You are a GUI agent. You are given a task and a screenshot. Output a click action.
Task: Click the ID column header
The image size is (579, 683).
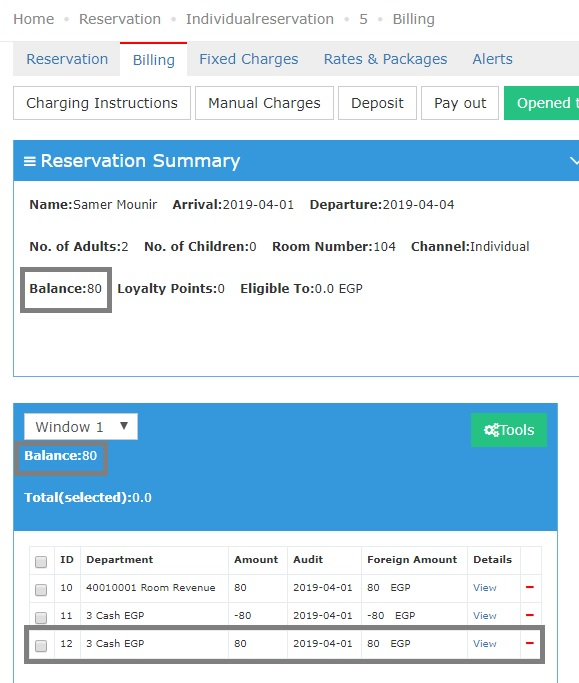click(67, 560)
